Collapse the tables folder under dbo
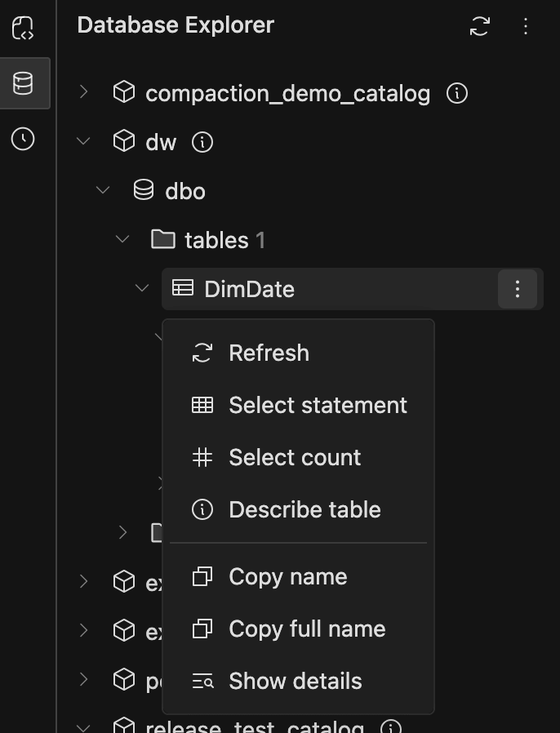This screenshot has height=733, width=560. 122,239
